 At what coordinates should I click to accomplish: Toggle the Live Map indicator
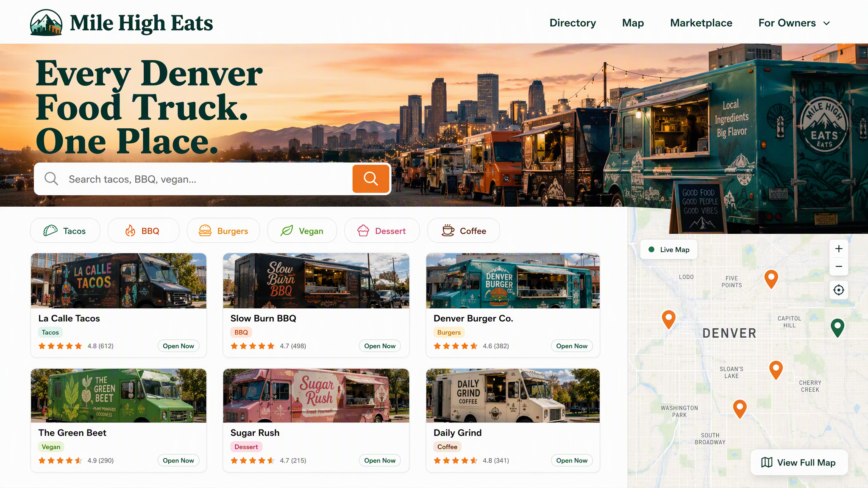(x=669, y=250)
